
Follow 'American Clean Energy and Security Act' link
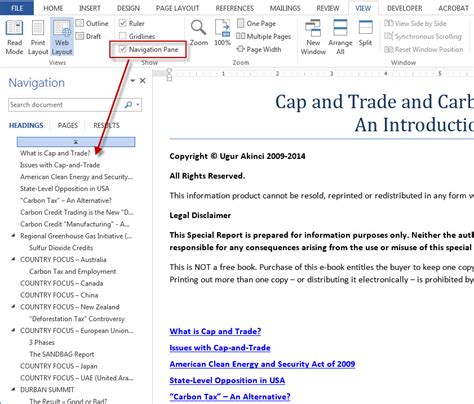pos(262,364)
